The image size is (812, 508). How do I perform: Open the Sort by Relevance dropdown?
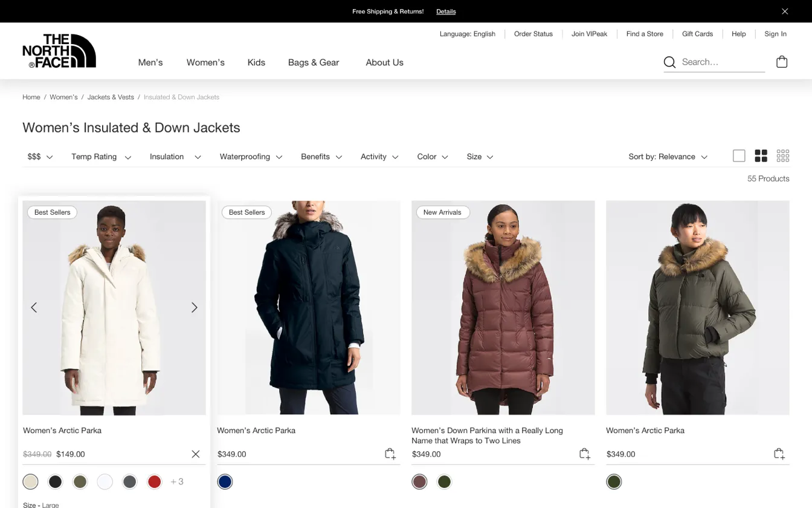click(668, 157)
